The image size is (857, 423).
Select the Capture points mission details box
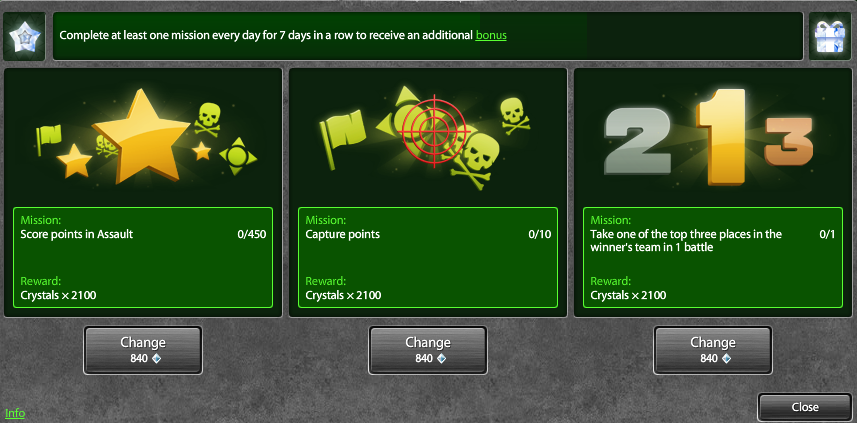(x=428, y=257)
